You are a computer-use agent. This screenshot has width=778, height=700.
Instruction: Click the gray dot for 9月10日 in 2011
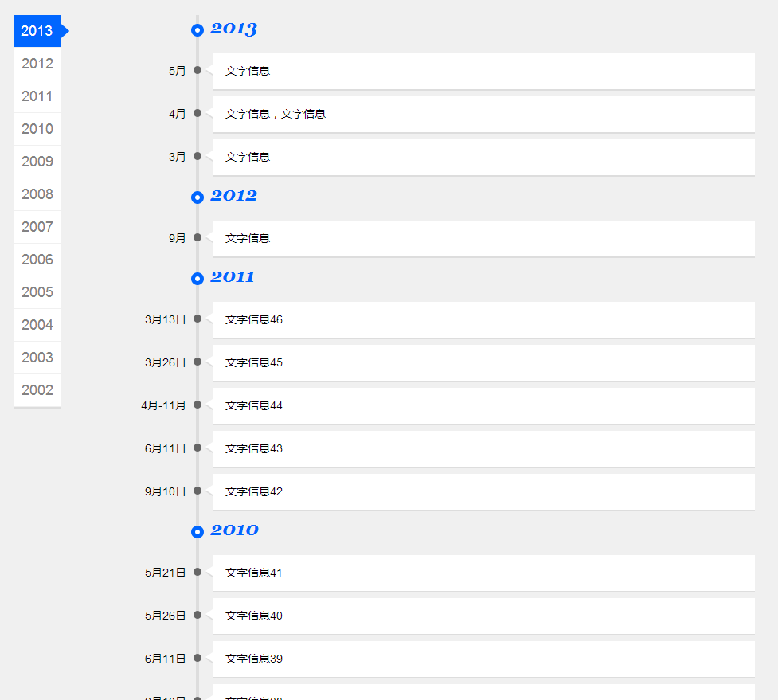coord(197,491)
